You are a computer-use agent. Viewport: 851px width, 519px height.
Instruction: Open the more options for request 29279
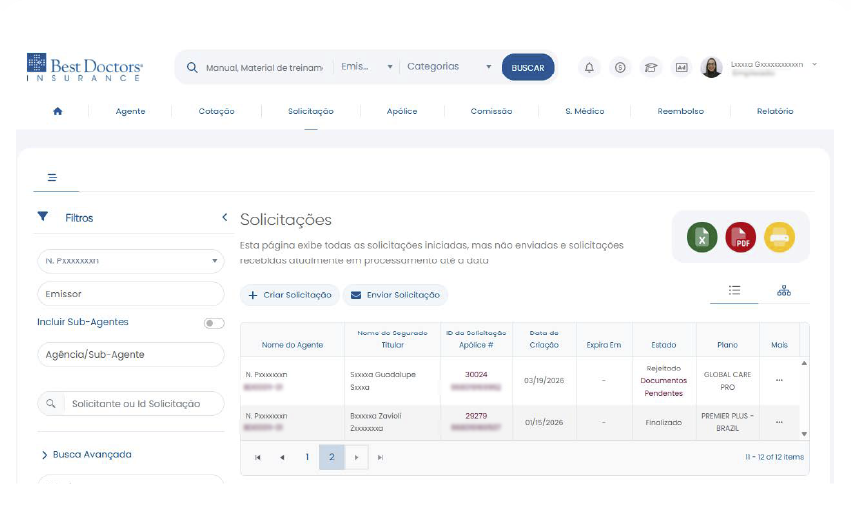779,422
